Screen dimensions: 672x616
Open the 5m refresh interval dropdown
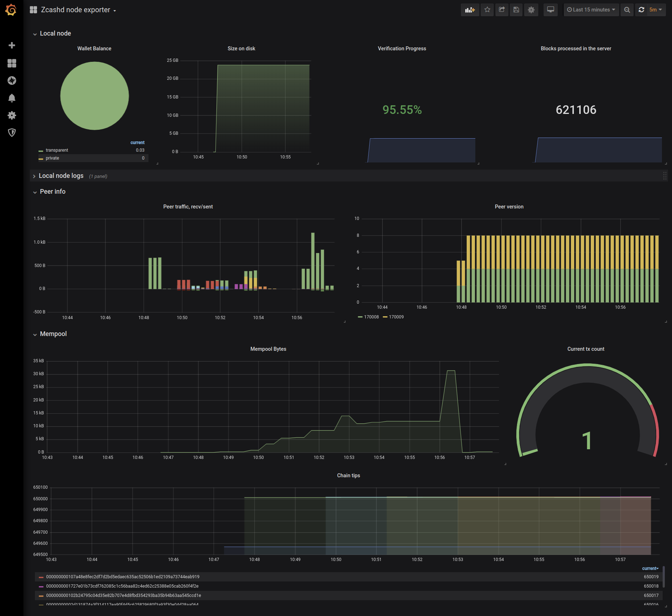tap(656, 10)
